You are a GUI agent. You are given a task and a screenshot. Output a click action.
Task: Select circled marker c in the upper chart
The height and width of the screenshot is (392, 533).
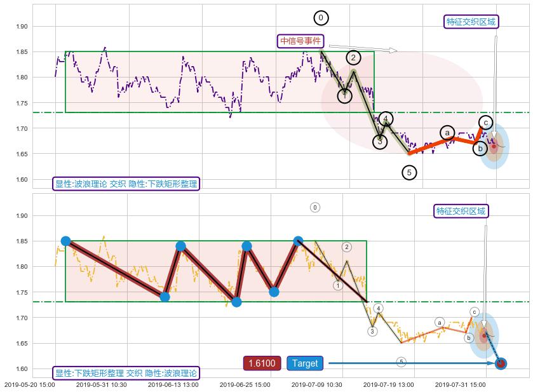tap(485, 123)
